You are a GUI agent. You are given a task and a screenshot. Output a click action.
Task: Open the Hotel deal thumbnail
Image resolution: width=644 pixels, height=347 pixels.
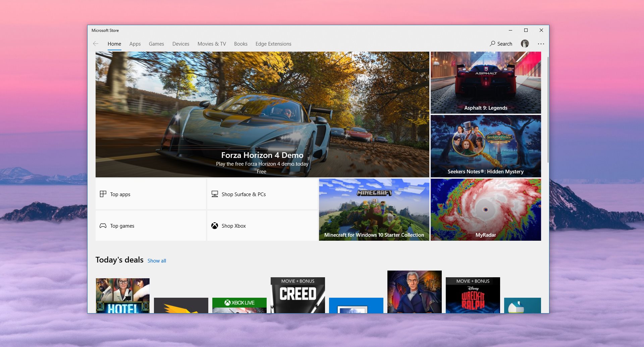pos(123,295)
